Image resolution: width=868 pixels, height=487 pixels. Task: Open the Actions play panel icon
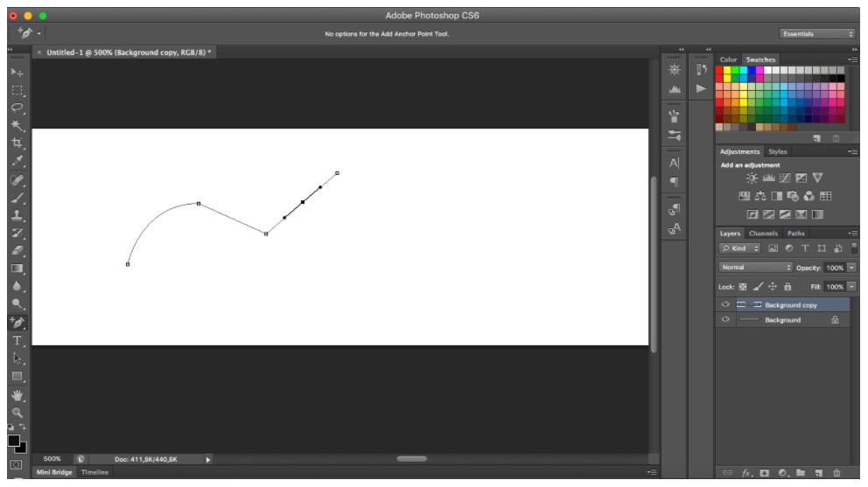point(702,88)
